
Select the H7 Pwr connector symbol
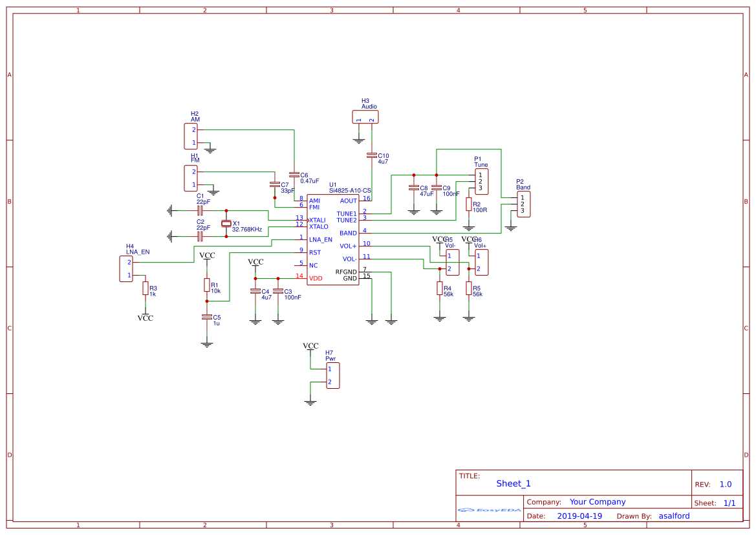coord(333,376)
